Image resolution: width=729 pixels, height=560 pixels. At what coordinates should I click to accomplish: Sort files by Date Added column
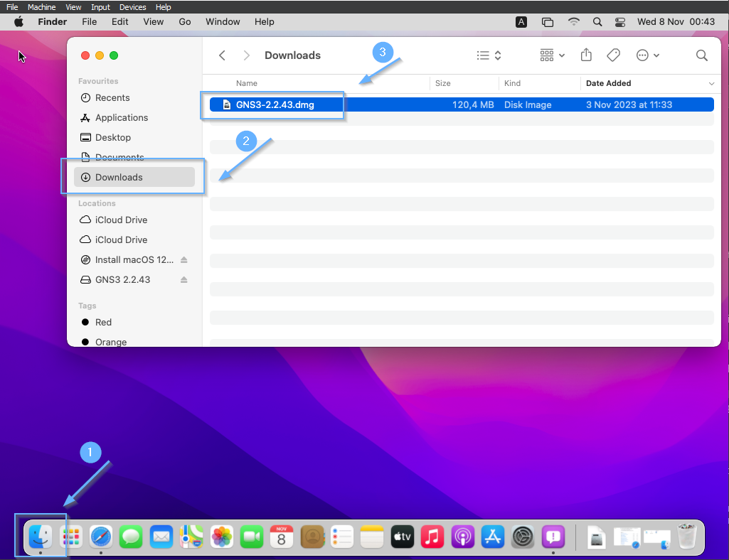click(x=608, y=83)
